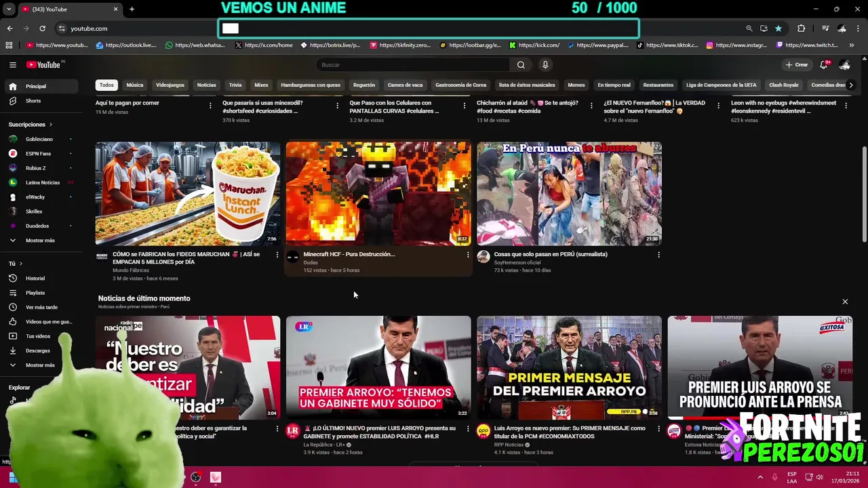Expand the Suscripciones chevron
This screenshot has height=488, width=868.
[x=50, y=125]
